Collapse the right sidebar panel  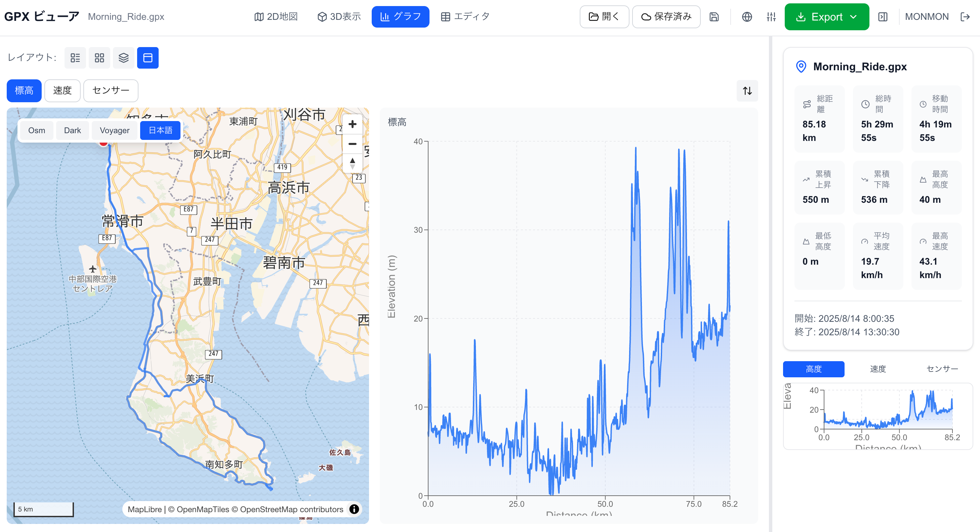coord(883,17)
